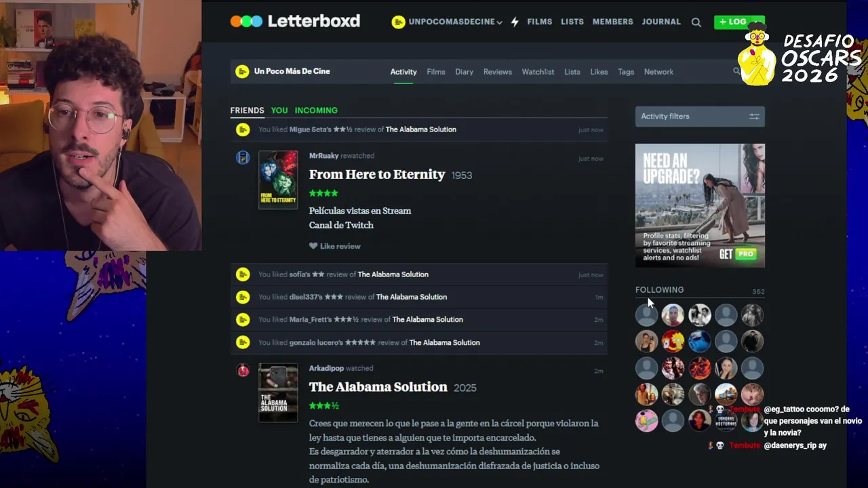Image resolution: width=868 pixels, height=488 pixels.
Task: Click the 1953 year link
Action: click(x=462, y=176)
